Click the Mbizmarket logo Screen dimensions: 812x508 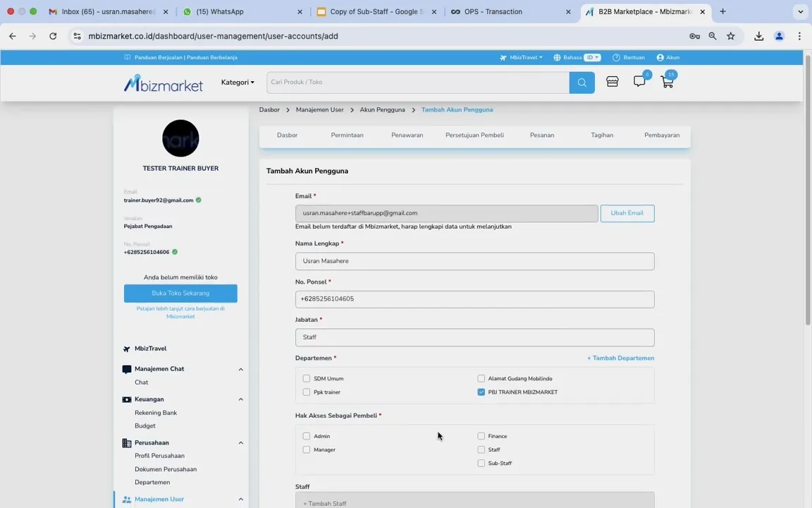(163, 82)
